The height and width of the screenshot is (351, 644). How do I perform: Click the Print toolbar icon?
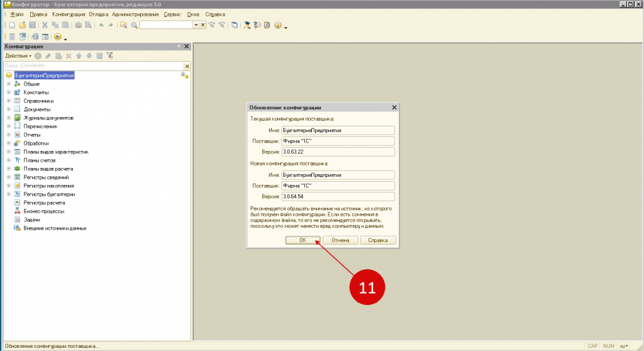(x=78, y=25)
